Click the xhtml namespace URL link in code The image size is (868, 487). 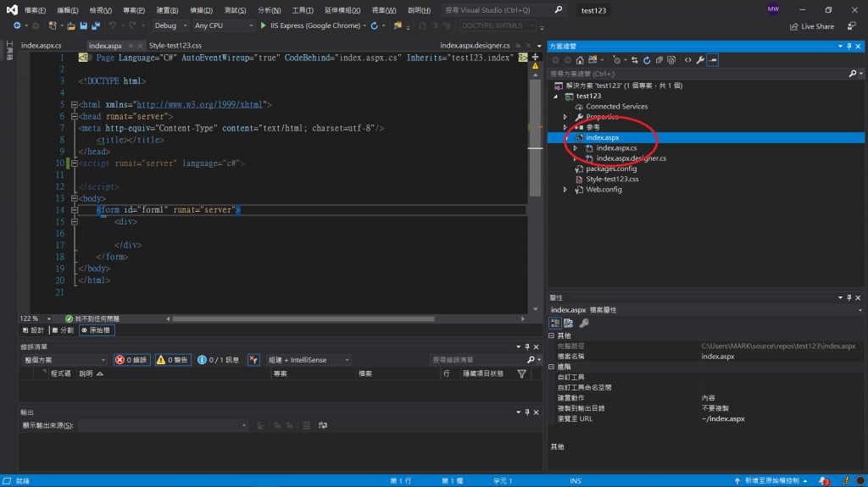coord(199,104)
